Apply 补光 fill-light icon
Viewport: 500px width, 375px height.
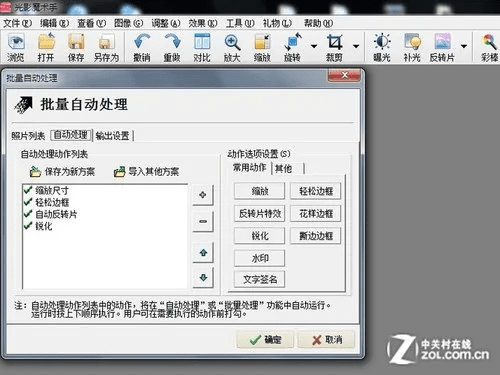pos(412,48)
